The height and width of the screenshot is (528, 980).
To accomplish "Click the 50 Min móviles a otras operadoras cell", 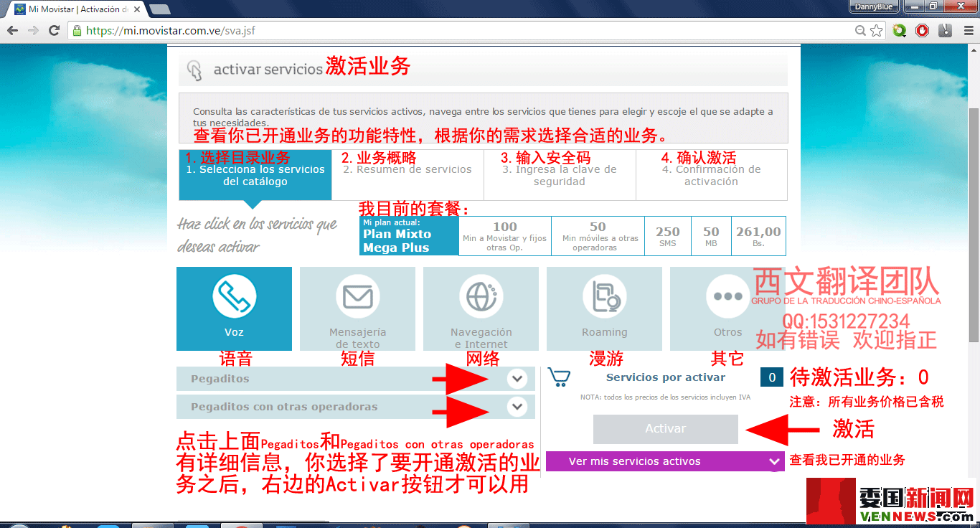I will click(598, 236).
